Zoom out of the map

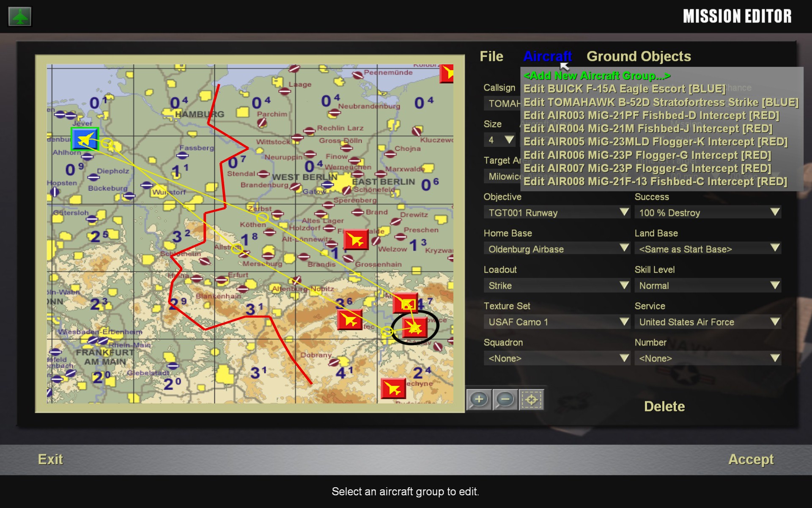[x=505, y=399]
